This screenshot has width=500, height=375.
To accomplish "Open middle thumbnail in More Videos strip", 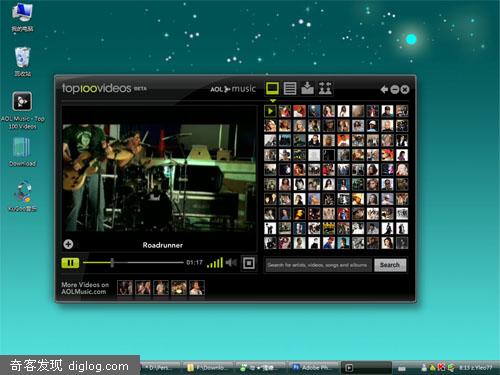I will (x=161, y=288).
